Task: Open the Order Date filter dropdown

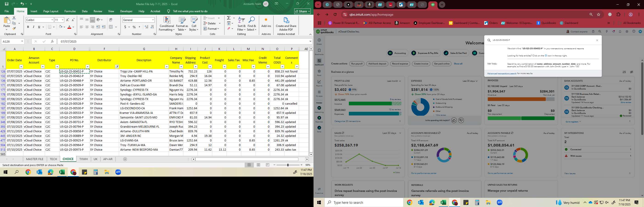Action: click(21, 67)
